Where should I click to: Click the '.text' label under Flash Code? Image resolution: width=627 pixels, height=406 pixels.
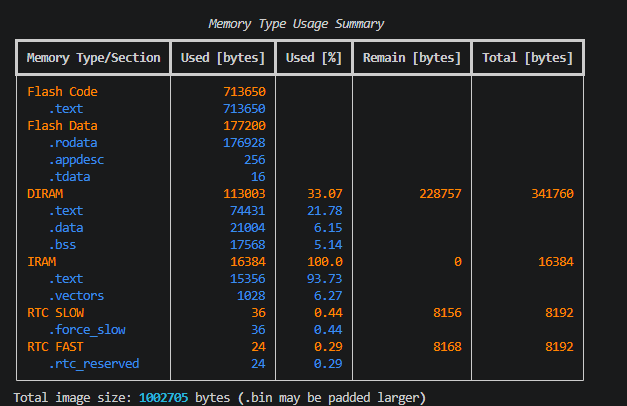coord(66,109)
